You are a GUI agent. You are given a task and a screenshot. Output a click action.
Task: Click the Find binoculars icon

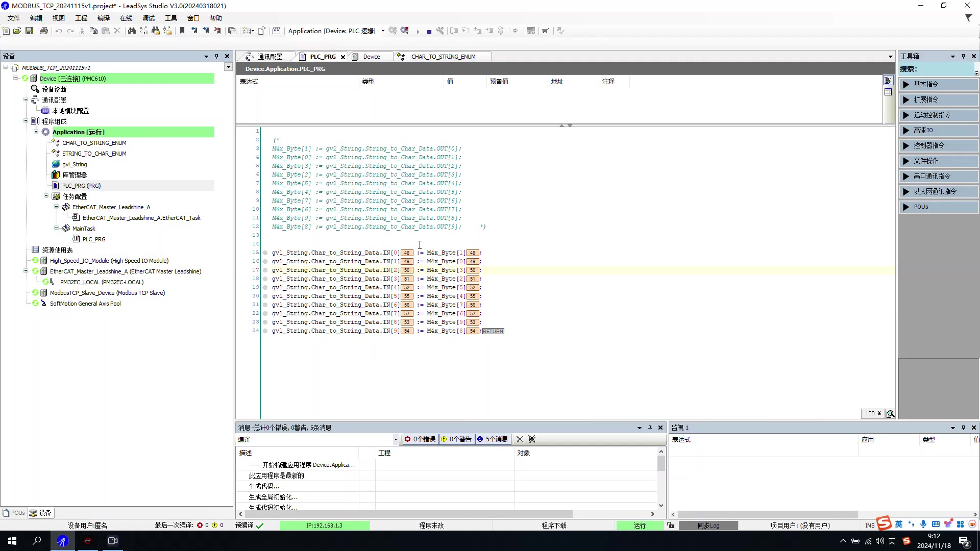[132, 31]
